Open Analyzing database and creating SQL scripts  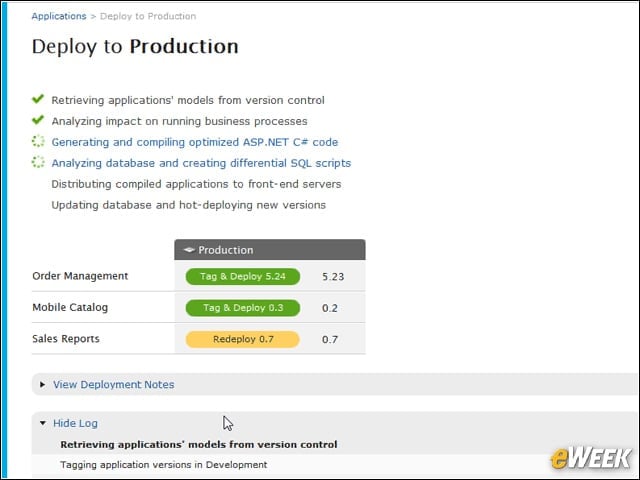click(x=201, y=163)
